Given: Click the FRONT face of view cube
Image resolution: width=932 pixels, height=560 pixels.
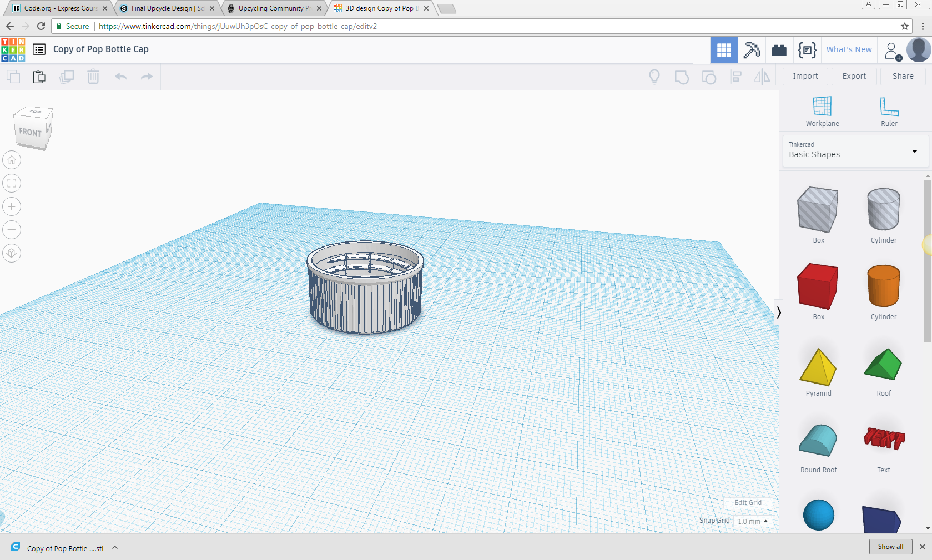Looking at the screenshot, I should [x=31, y=133].
